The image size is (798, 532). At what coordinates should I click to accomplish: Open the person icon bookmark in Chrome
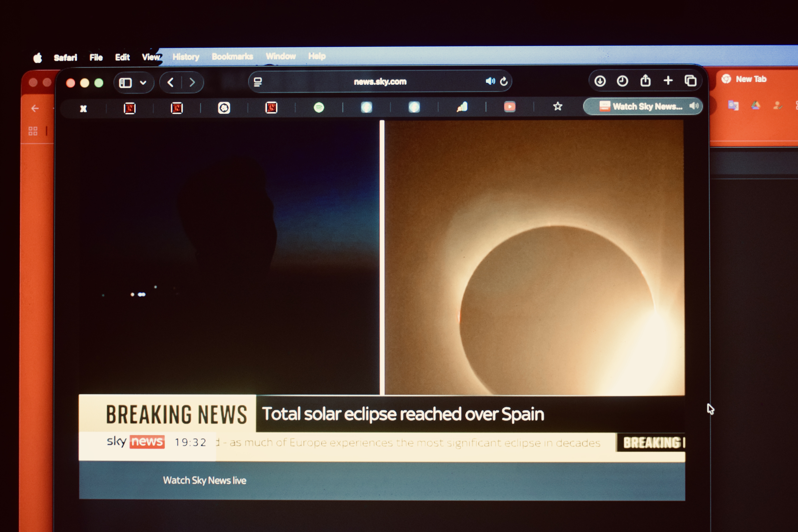[778, 105]
